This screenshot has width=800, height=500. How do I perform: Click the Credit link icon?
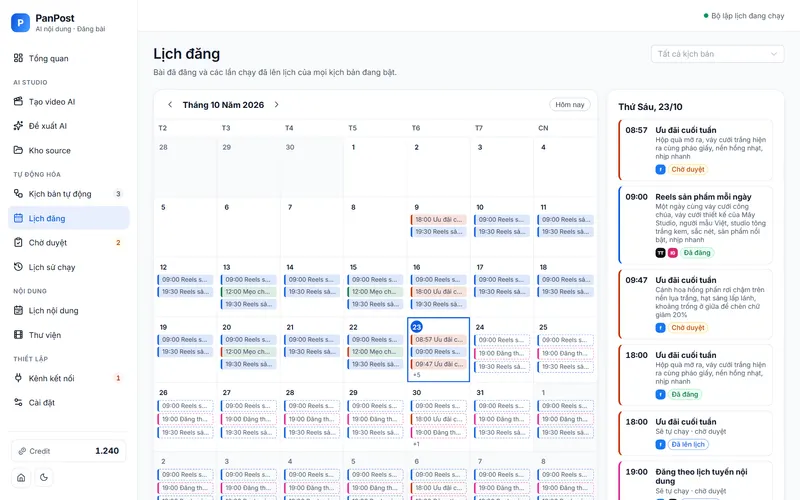(22, 451)
